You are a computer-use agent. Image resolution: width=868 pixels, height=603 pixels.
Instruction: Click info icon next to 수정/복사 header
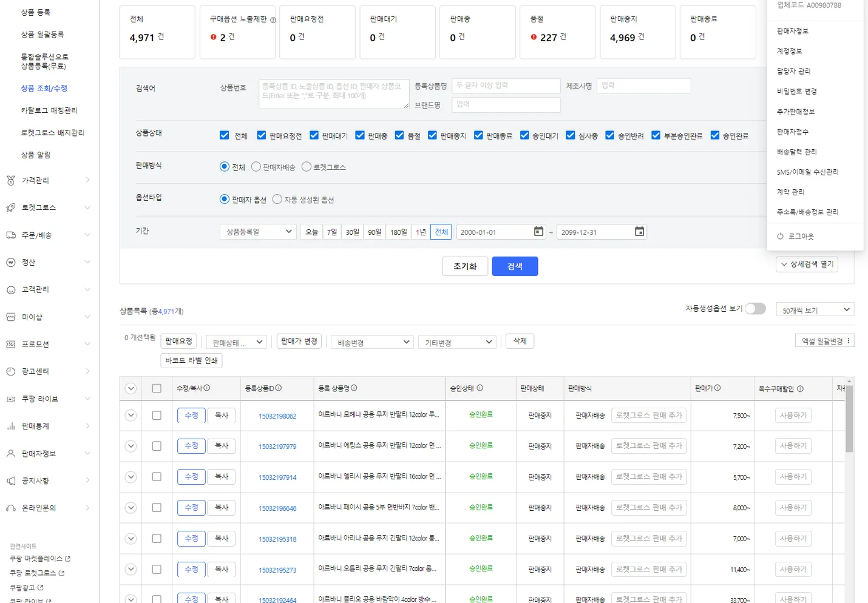tap(207, 388)
